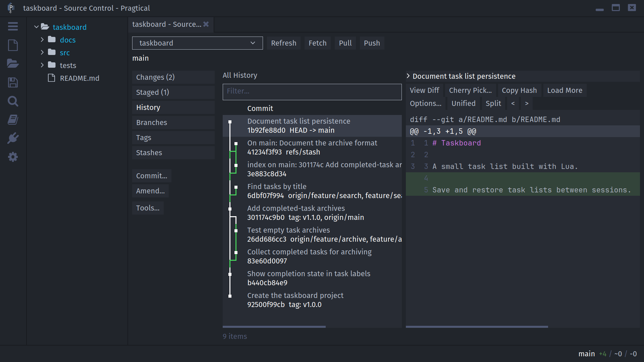Viewport: 644px width, 362px height.
Task: Select commit 'Find tasks by title'
Action: (312, 191)
